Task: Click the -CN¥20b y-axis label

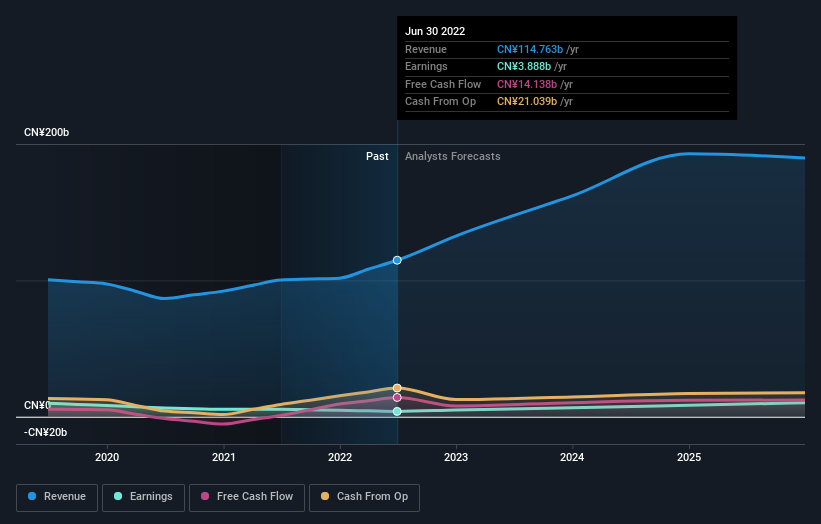Action: (x=45, y=432)
